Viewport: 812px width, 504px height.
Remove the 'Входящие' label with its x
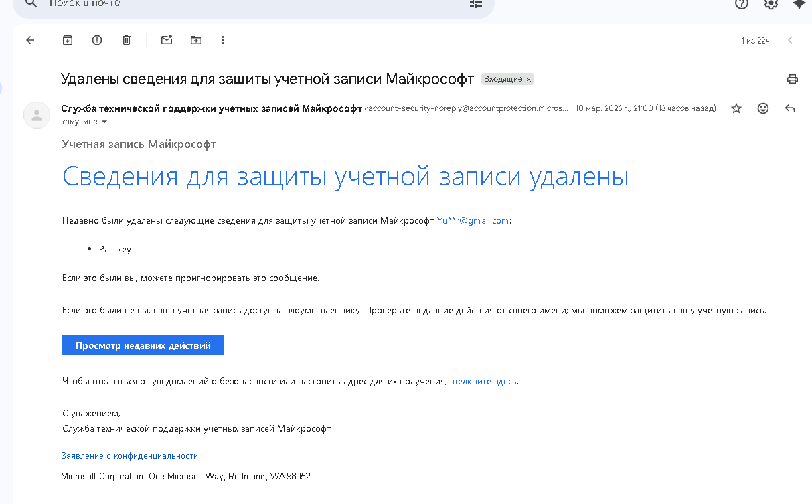point(529,80)
